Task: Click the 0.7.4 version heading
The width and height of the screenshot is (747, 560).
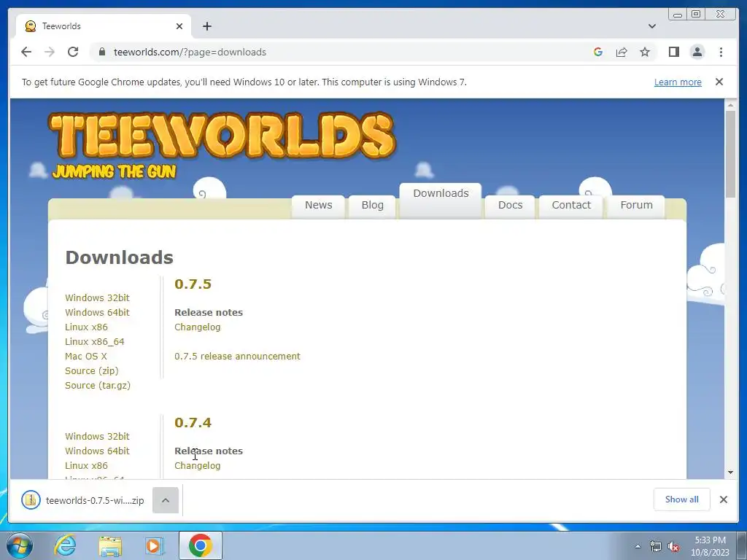Action: click(x=193, y=422)
